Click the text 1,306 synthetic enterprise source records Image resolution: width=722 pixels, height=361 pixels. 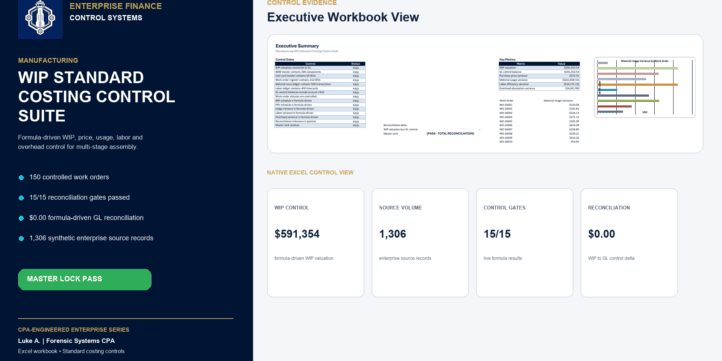pos(91,238)
